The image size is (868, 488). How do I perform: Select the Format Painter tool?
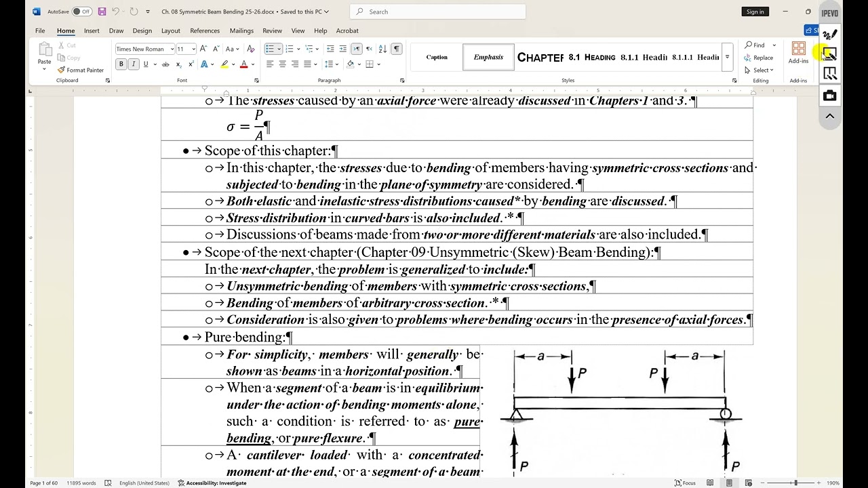81,70
